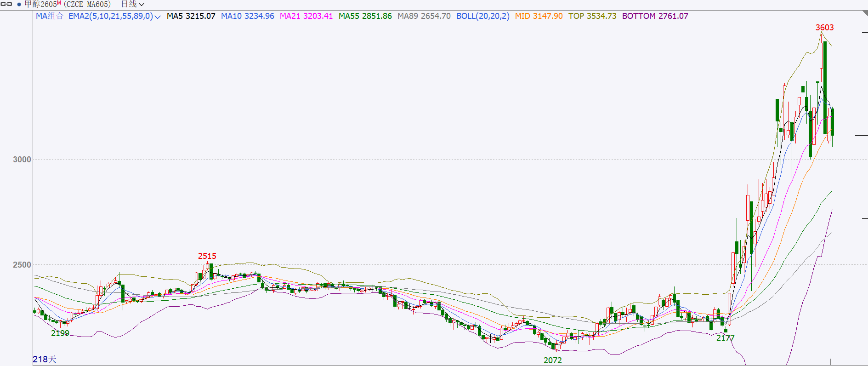The width and height of the screenshot is (868, 366).
Task: Click the orange MID 3147.90 value
Action: [x=539, y=16]
